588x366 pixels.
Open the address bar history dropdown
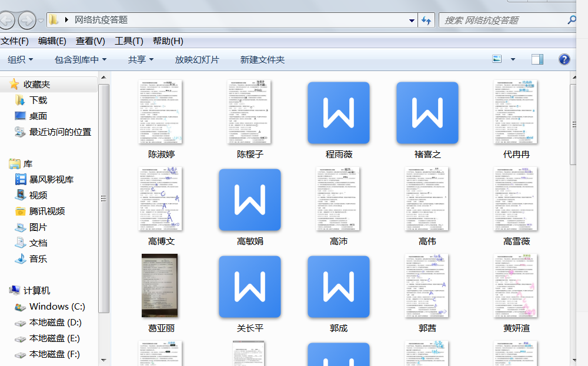[x=412, y=20]
